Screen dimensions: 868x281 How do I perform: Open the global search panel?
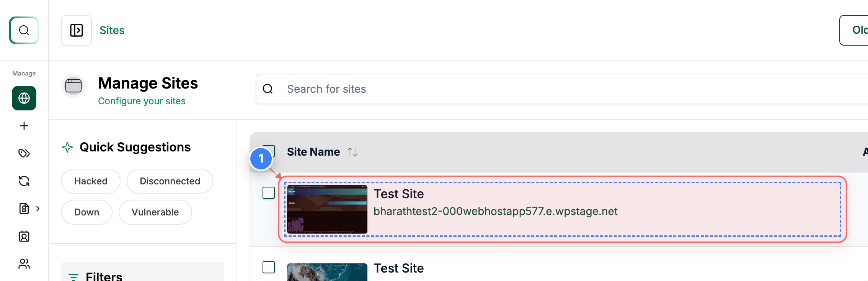pyautogui.click(x=24, y=30)
